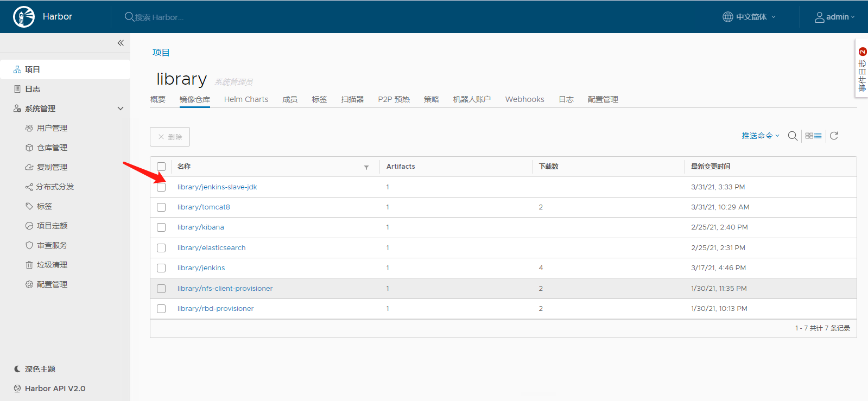
Task: Go to 项目 breadcrumb link
Action: coord(161,53)
